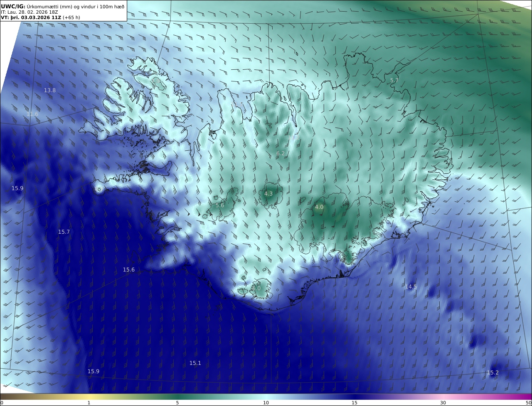Select the 15.6 value label on map

pyautogui.click(x=129, y=269)
